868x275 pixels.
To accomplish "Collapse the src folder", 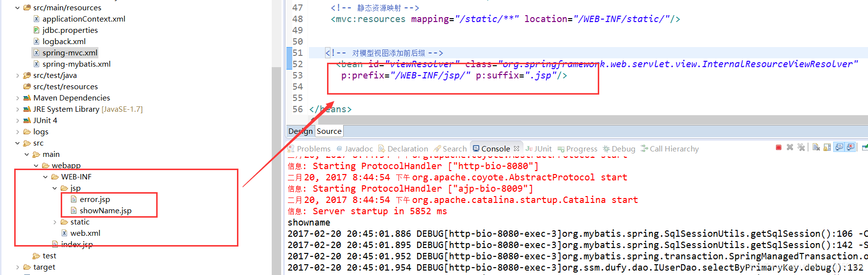I will (x=18, y=143).
